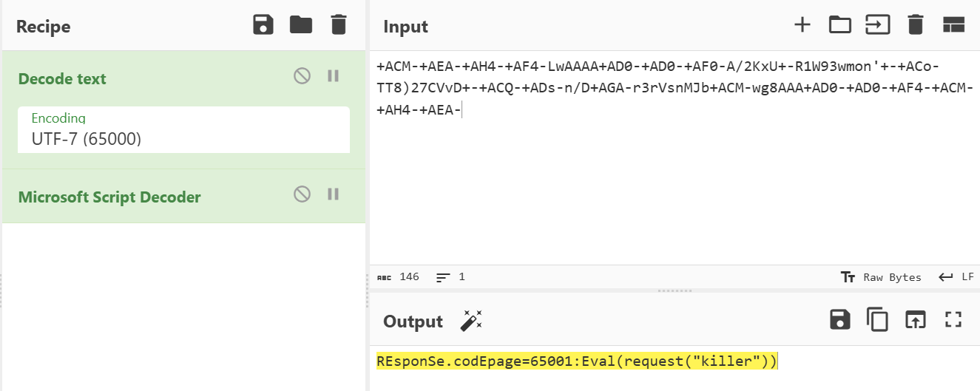The width and height of the screenshot is (980, 391).
Task: Pause at Microsoft Script Decoder breakpoint
Action: [x=334, y=194]
